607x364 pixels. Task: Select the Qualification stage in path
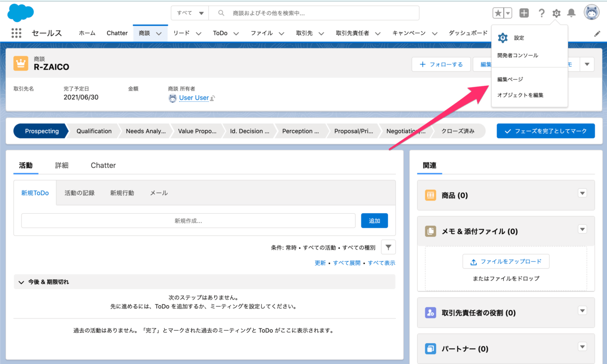(94, 131)
